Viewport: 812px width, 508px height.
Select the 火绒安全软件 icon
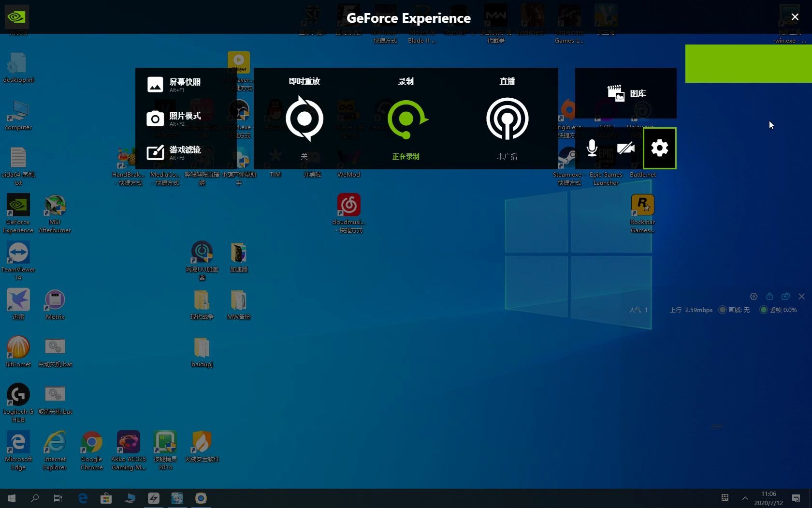click(x=202, y=447)
